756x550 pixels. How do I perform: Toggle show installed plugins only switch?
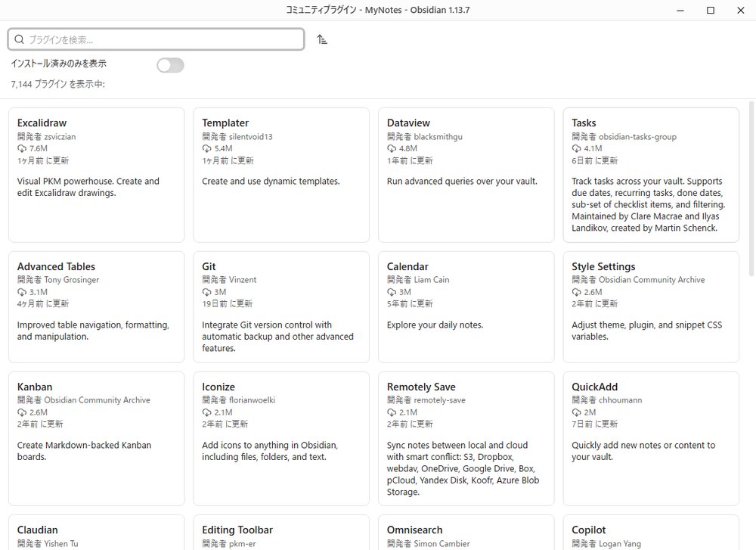click(170, 65)
